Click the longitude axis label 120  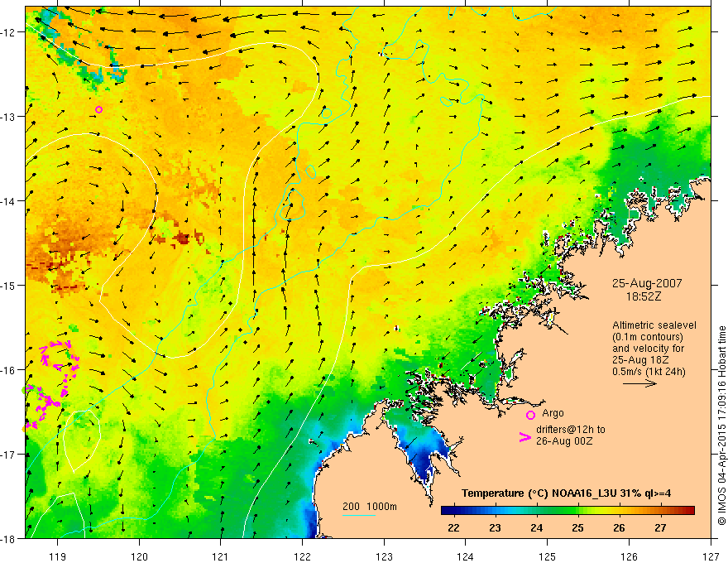click(139, 556)
